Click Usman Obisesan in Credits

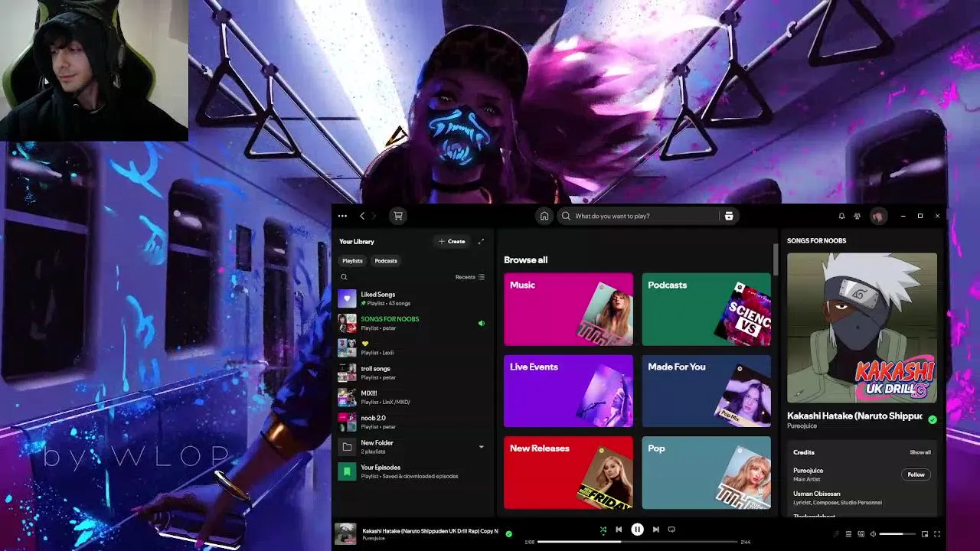tap(816, 494)
